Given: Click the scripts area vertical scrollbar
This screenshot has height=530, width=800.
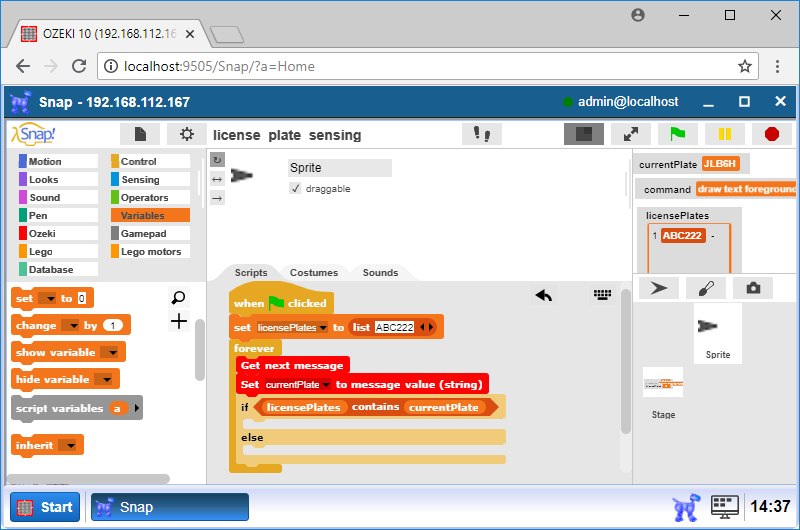Looking at the screenshot, I should coord(626,361).
